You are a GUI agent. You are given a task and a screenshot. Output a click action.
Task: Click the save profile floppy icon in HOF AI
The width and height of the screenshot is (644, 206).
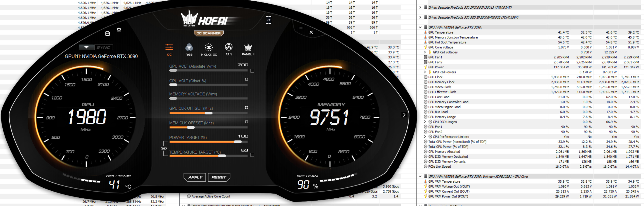tap(107, 34)
